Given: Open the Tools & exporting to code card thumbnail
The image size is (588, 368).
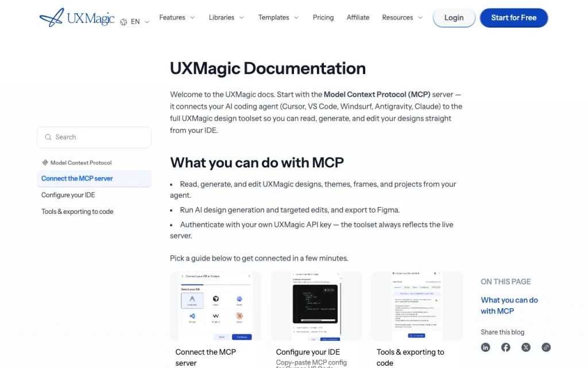Looking at the screenshot, I should coord(417,306).
